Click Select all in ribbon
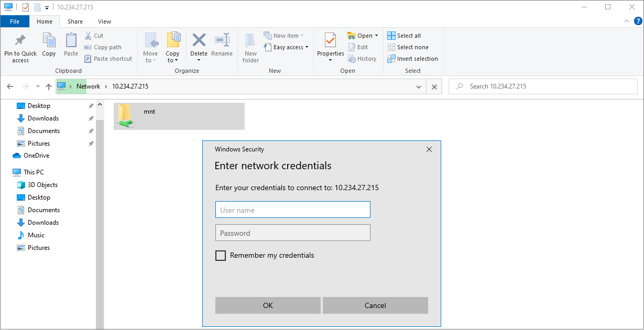Viewport: 644px width, 330px height. 404,36
